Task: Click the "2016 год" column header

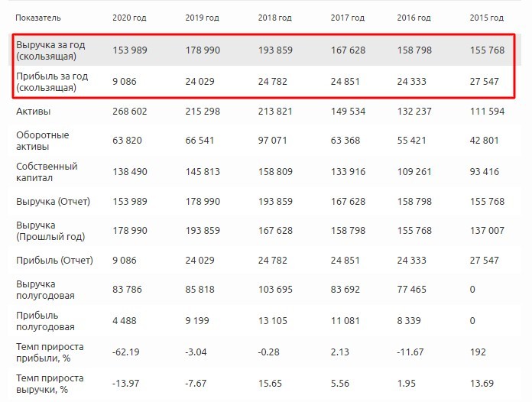Action: click(414, 17)
